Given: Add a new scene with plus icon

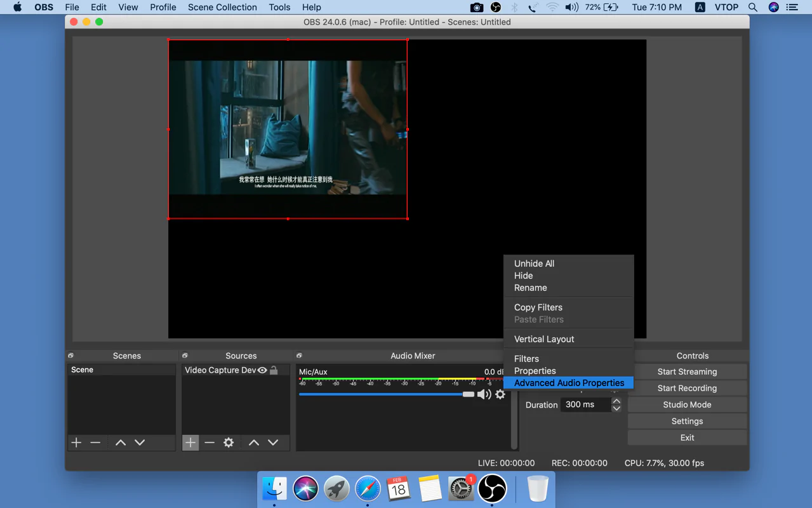Looking at the screenshot, I should tap(76, 443).
